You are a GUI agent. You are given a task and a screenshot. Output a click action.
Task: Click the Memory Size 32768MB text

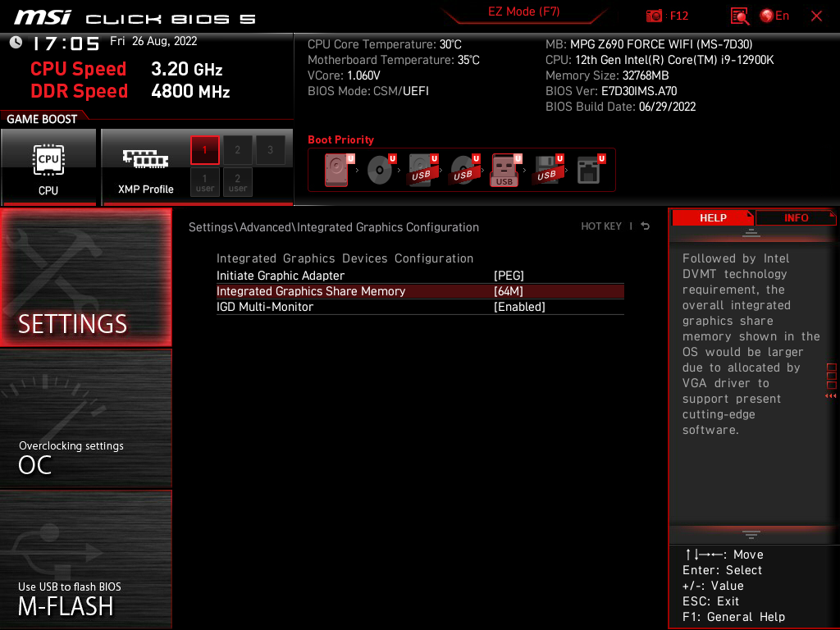tap(607, 75)
